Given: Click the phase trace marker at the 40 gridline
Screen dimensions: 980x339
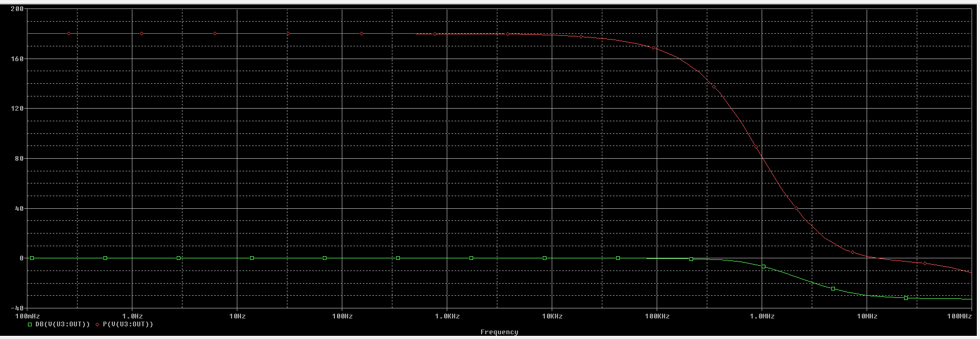Looking at the screenshot, I should pyautogui.click(x=796, y=209).
